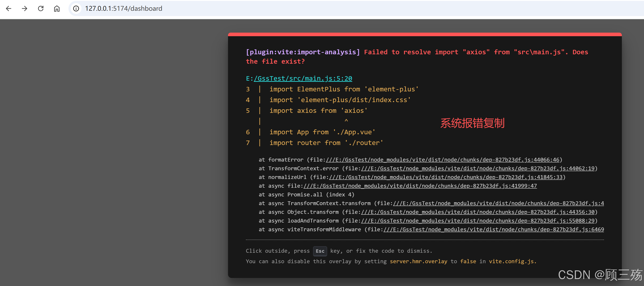
Task: Click the vite.config.js text
Action: (x=512, y=261)
